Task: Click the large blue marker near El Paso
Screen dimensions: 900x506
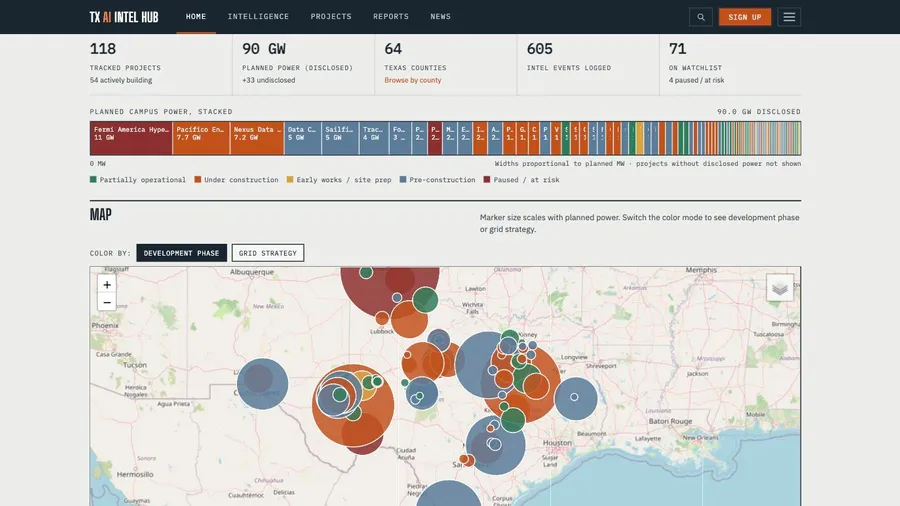Action: click(262, 384)
